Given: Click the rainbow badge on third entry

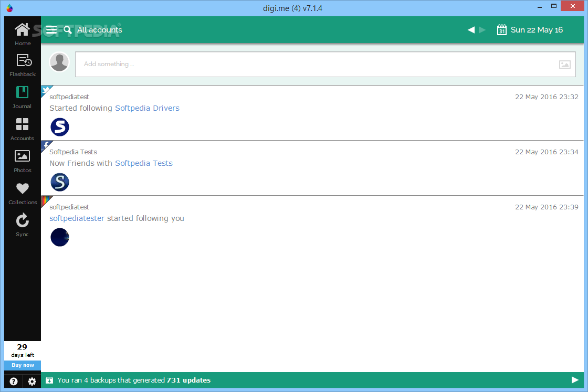Looking at the screenshot, I should [45, 200].
